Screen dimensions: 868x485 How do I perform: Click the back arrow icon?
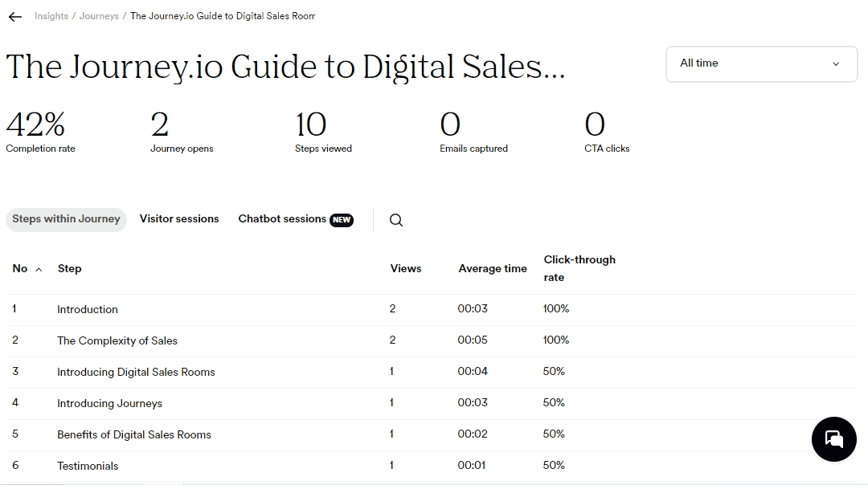point(14,17)
